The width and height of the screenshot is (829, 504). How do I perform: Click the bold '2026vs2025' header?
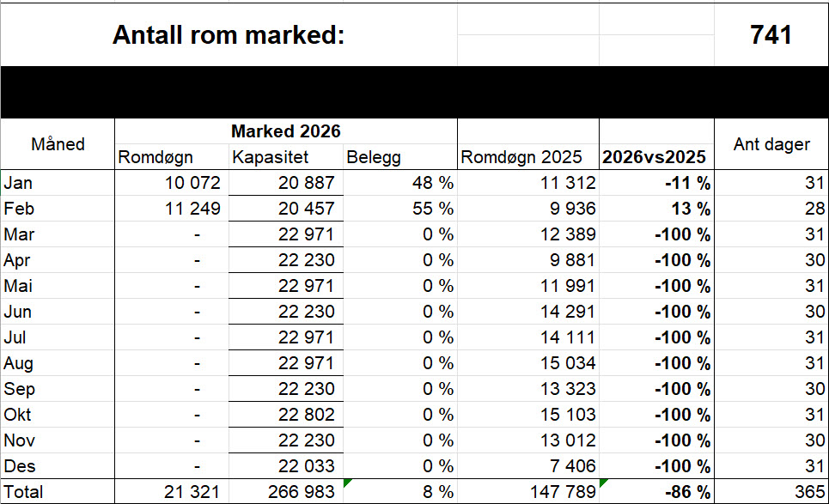pos(655,157)
